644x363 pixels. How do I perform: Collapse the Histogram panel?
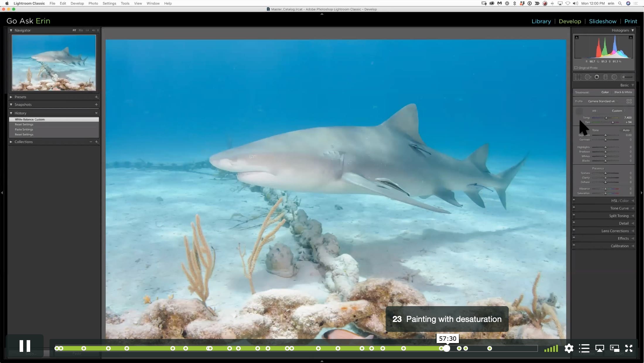click(633, 30)
